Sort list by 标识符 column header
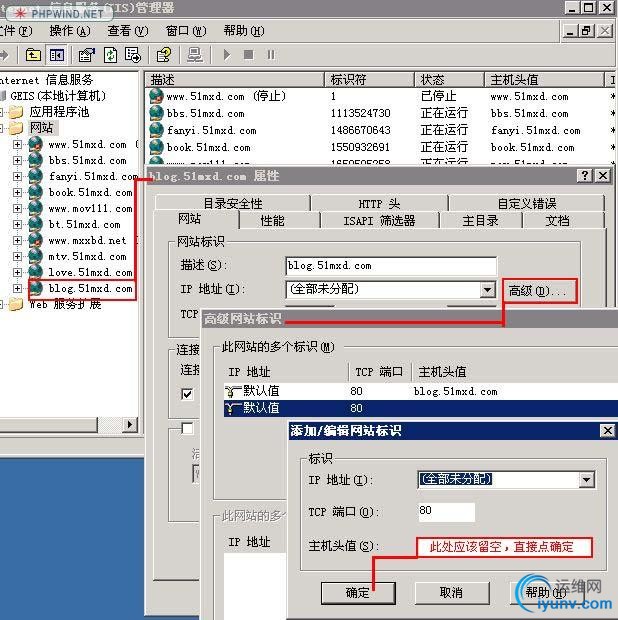The height and width of the screenshot is (620, 618). pyautogui.click(x=369, y=80)
